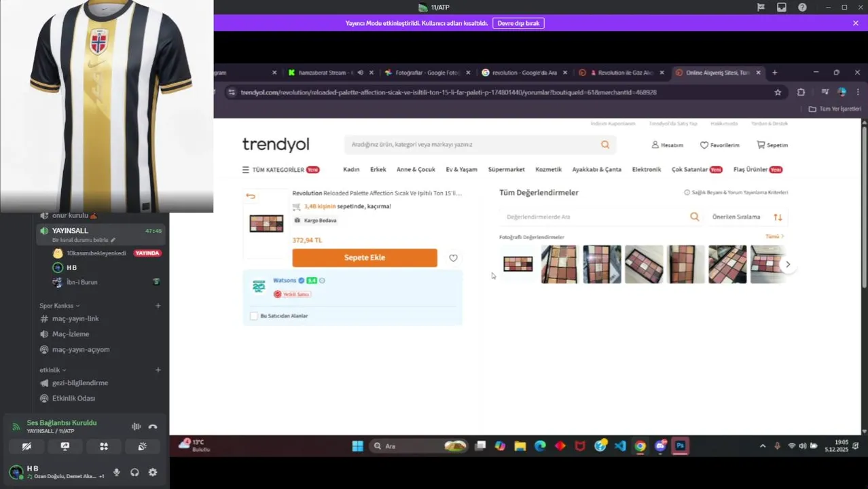Click 'Tümü' photo reviews link

tap(774, 236)
